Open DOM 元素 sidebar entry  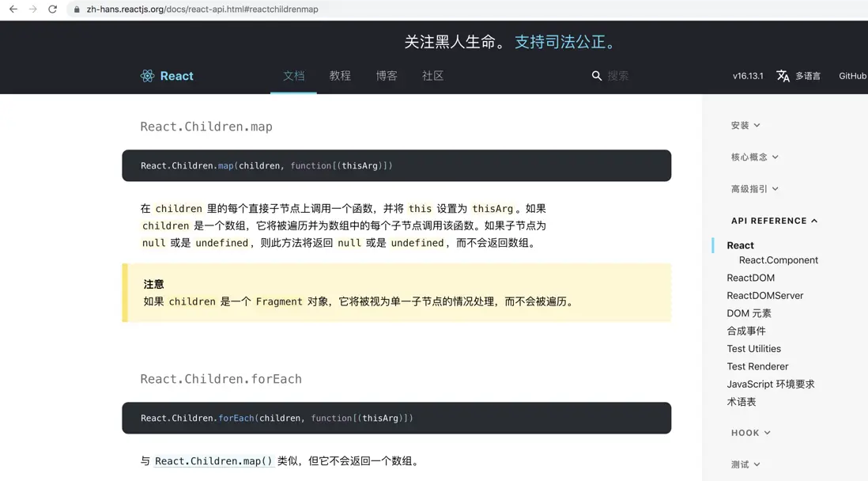point(749,313)
